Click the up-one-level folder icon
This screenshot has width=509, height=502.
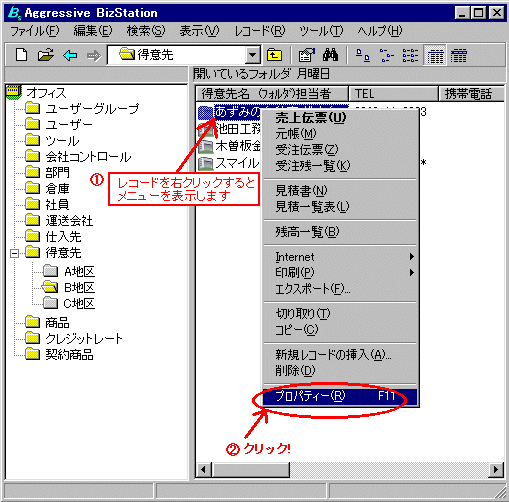[274, 55]
